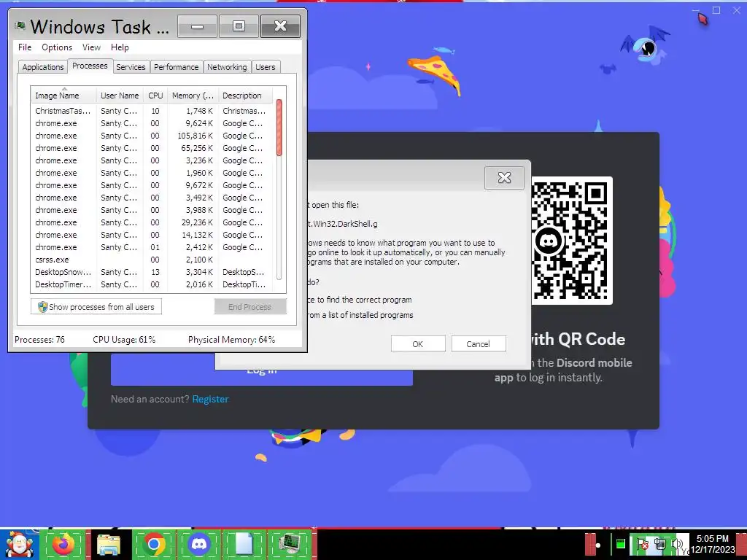Select chrome.exe row using 65,256 K
The width and height of the screenshot is (747, 560).
click(152, 148)
